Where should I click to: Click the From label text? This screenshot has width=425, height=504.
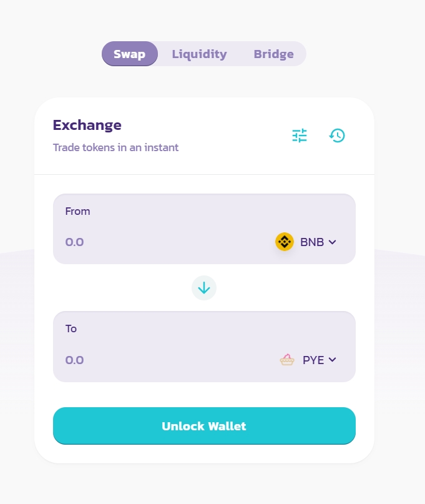click(x=77, y=211)
